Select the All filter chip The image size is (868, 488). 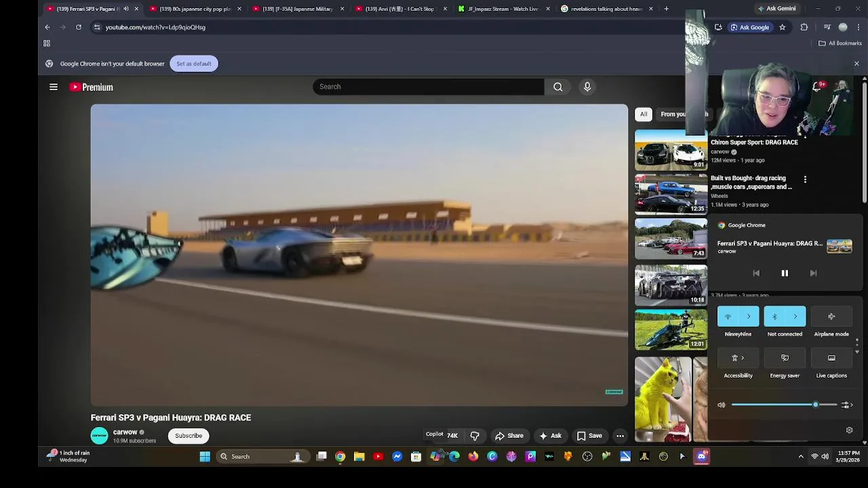pyautogui.click(x=644, y=114)
